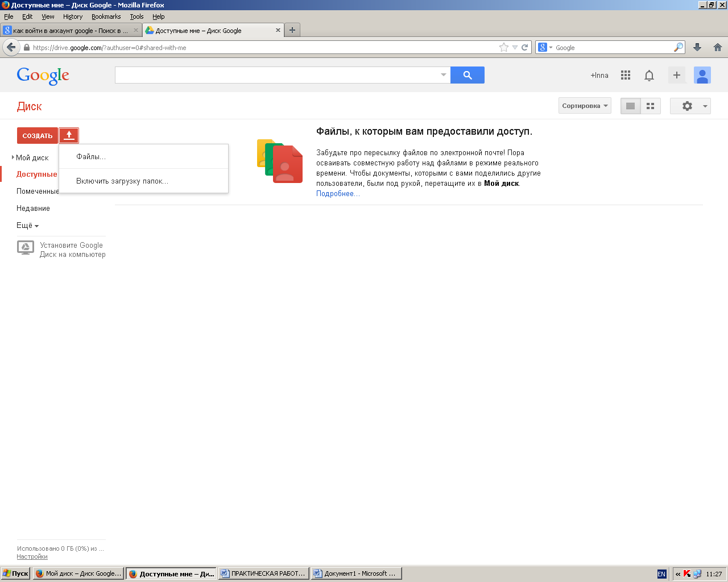Switch to Документ1 Microsoft Word taskbar item

(357, 573)
